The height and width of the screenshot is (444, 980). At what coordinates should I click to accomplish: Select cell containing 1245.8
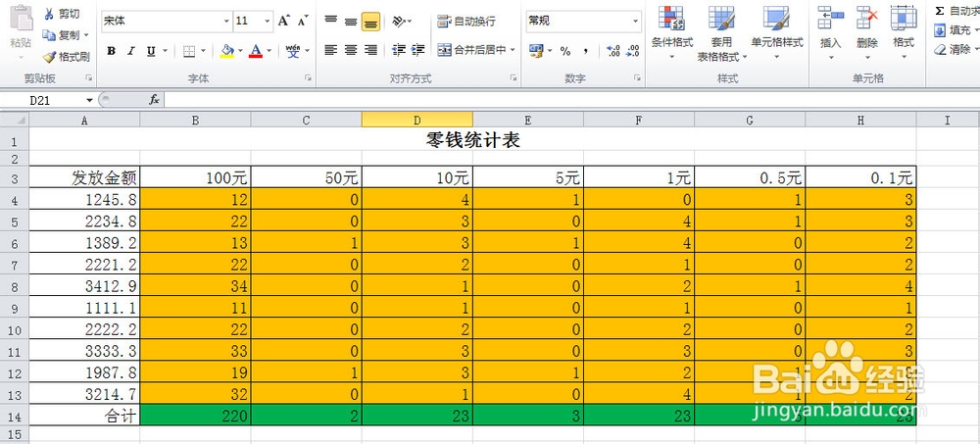tap(85, 200)
